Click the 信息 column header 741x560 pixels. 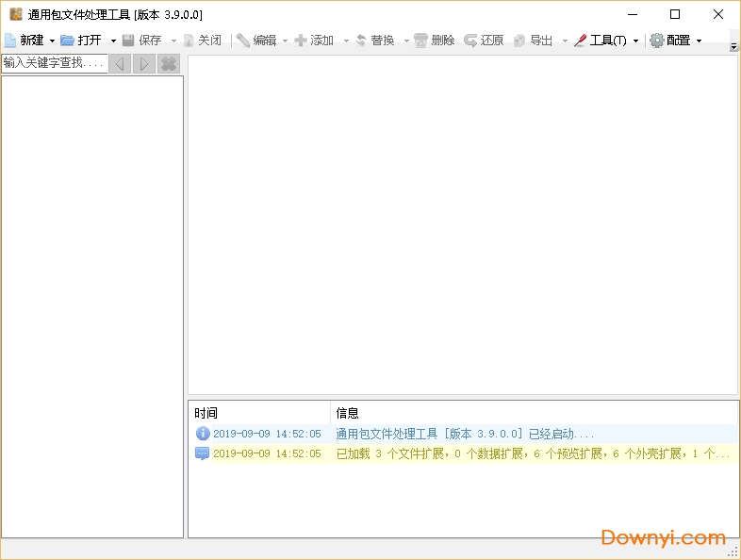click(534, 413)
